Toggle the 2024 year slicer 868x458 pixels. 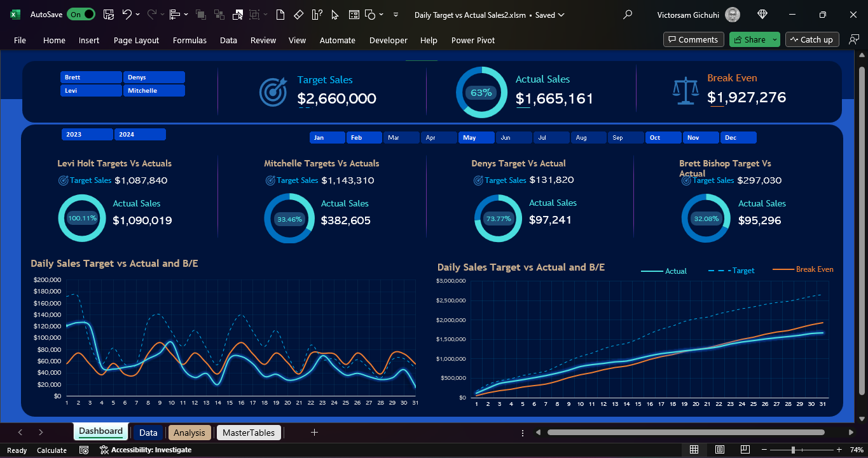140,135
